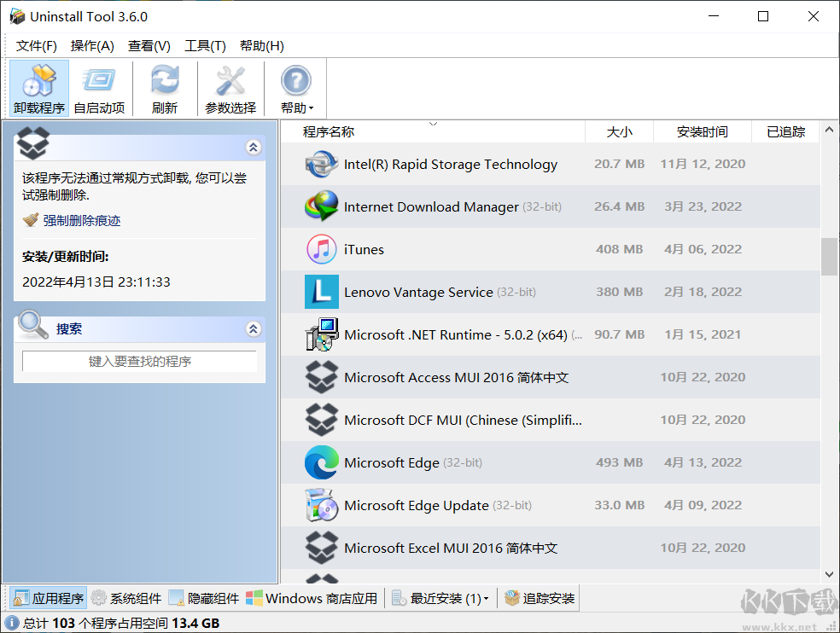Switch to Windows 商店应用 tab
Image resolution: width=840 pixels, height=633 pixels.
tap(312, 598)
